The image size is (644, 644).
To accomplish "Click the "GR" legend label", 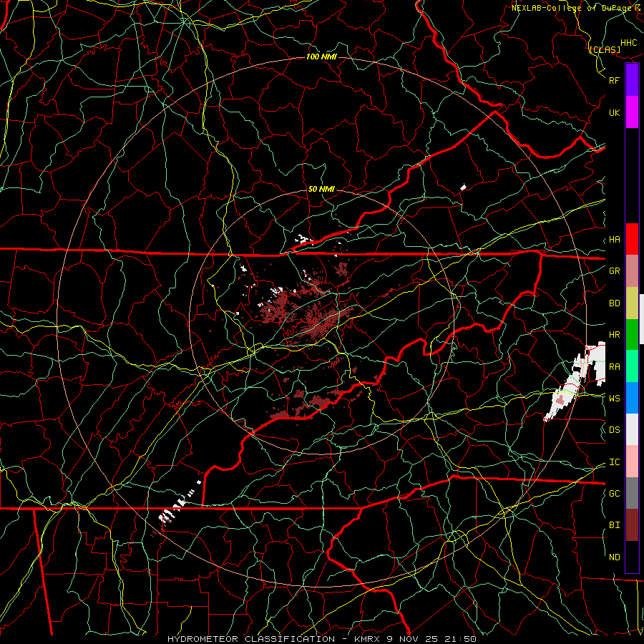I will pos(615,271).
